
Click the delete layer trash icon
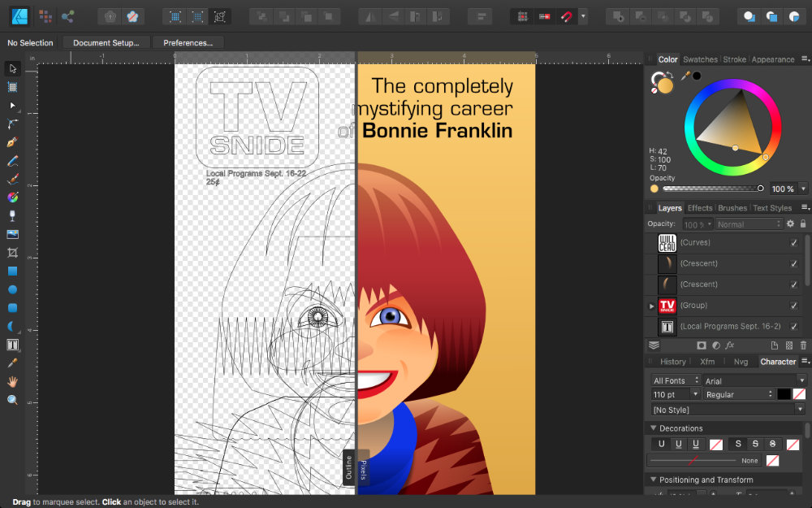point(803,345)
